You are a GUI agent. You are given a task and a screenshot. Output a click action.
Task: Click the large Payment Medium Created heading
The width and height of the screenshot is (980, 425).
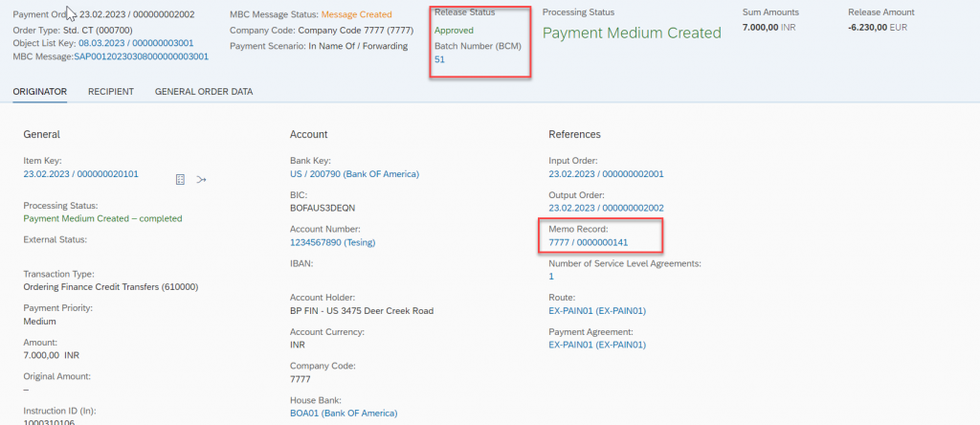pyautogui.click(x=632, y=34)
